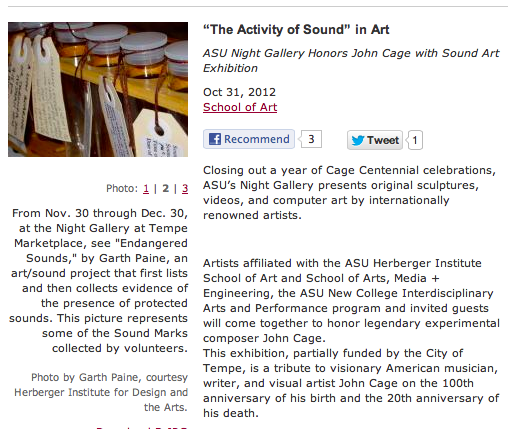The width and height of the screenshot is (526, 429).
Task: Click the tweet count bubble showing 1
Action: (415, 140)
